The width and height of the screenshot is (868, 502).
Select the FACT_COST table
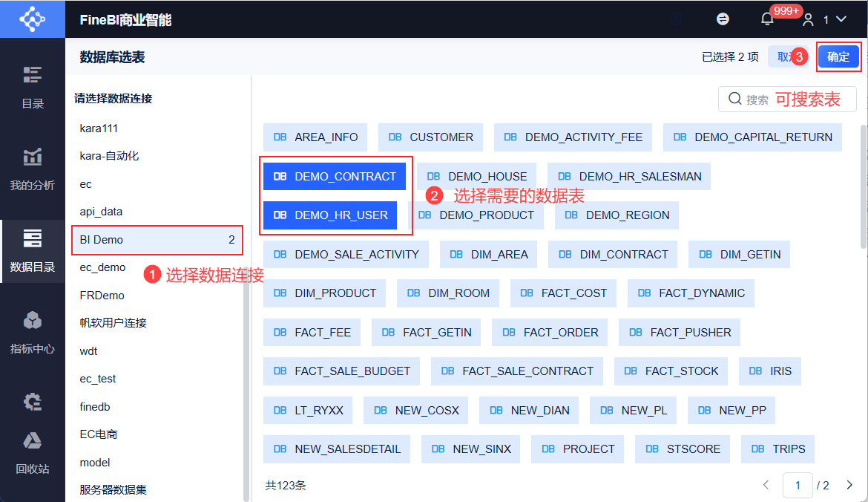563,293
